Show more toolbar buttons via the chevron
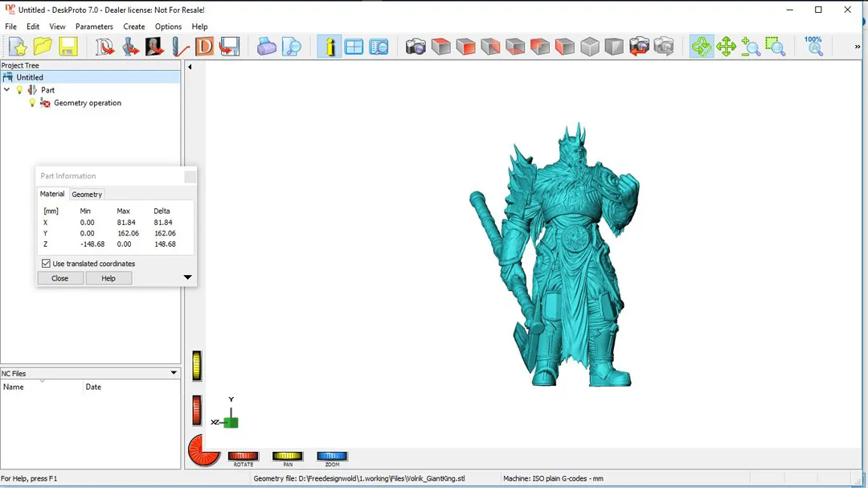This screenshot has height=488, width=868. [858, 47]
